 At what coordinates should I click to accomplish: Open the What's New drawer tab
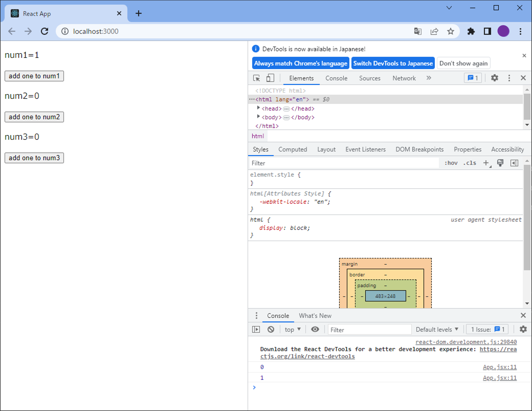coord(315,316)
